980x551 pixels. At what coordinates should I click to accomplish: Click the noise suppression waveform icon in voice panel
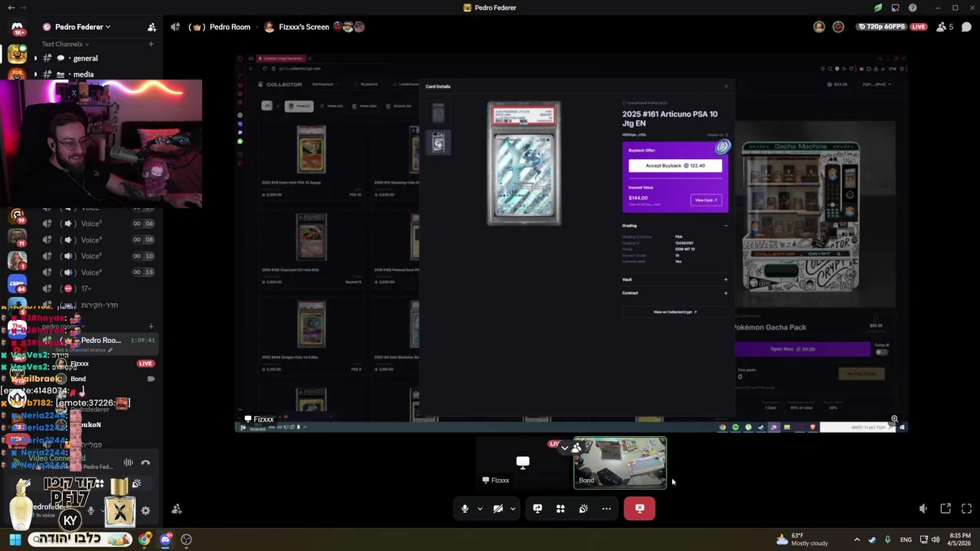click(x=128, y=462)
